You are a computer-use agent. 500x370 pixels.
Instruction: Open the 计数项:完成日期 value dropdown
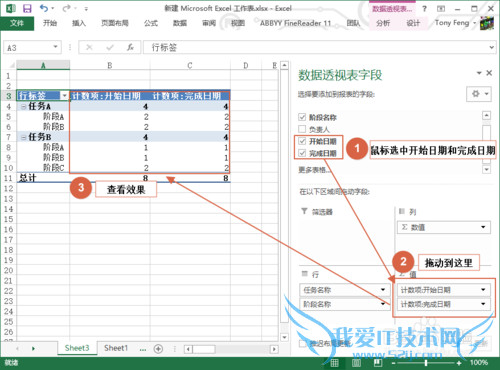pyautogui.click(x=483, y=304)
